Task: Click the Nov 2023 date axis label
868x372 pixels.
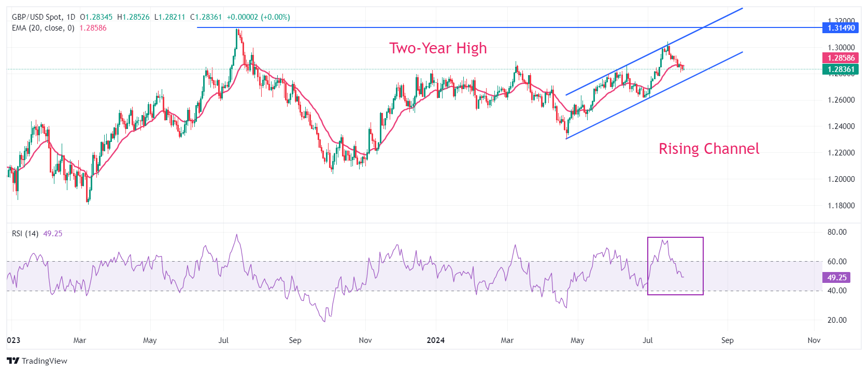Action: click(x=365, y=340)
